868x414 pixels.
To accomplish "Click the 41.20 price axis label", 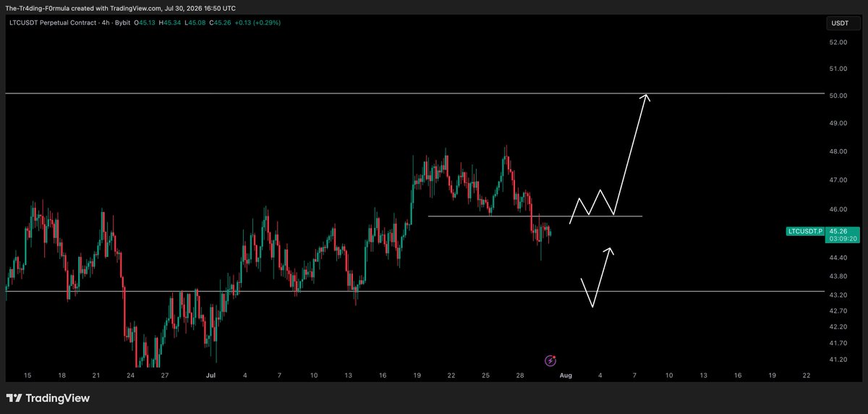I will click(x=838, y=360).
